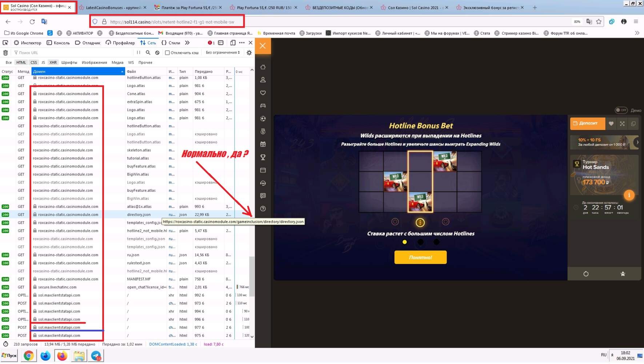Open the Firefox hamburger application menu
This screenshot has height=364, width=644.
click(636, 22)
